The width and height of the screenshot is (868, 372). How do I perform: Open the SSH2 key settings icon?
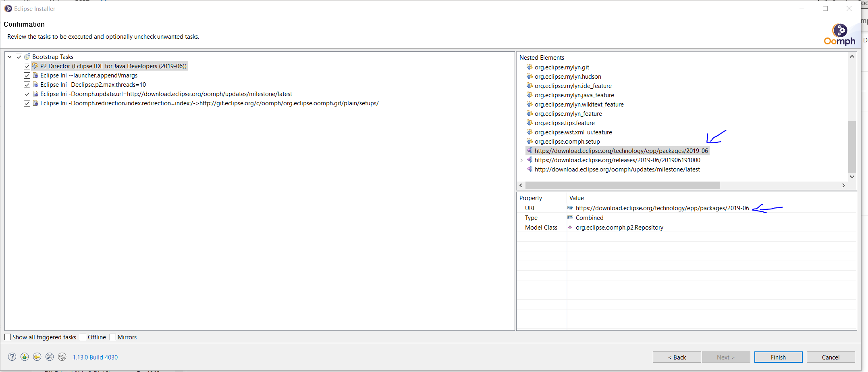coord(37,357)
